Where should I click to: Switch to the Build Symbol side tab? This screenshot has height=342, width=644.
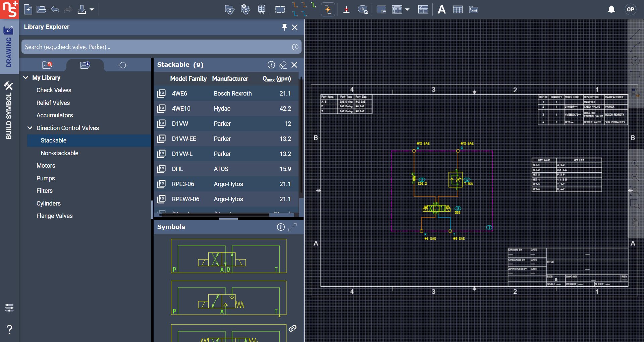9,111
